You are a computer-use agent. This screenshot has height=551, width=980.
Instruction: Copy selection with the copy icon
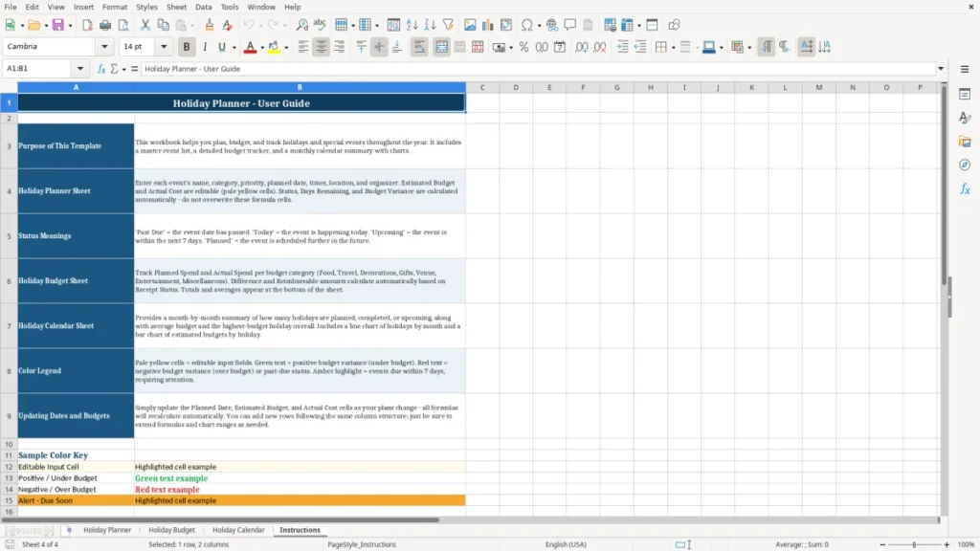point(163,25)
